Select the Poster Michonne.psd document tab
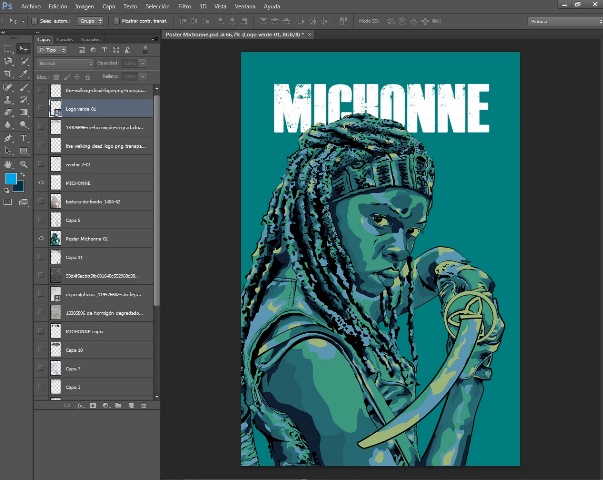Image resolution: width=603 pixels, height=480 pixels. 235,35
